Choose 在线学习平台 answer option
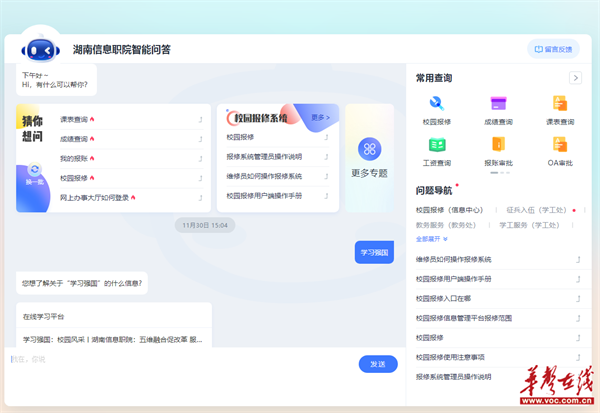The width and height of the screenshot is (600, 413). pyautogui.click(x=114, y=317)
